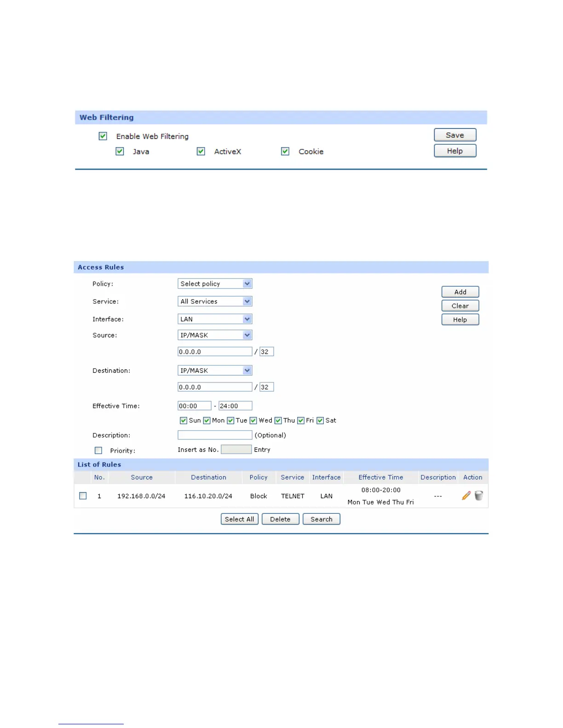Toggle the ActiveX filtering checkbox
The width and height of the screenshot is (563, 728).
201,151
